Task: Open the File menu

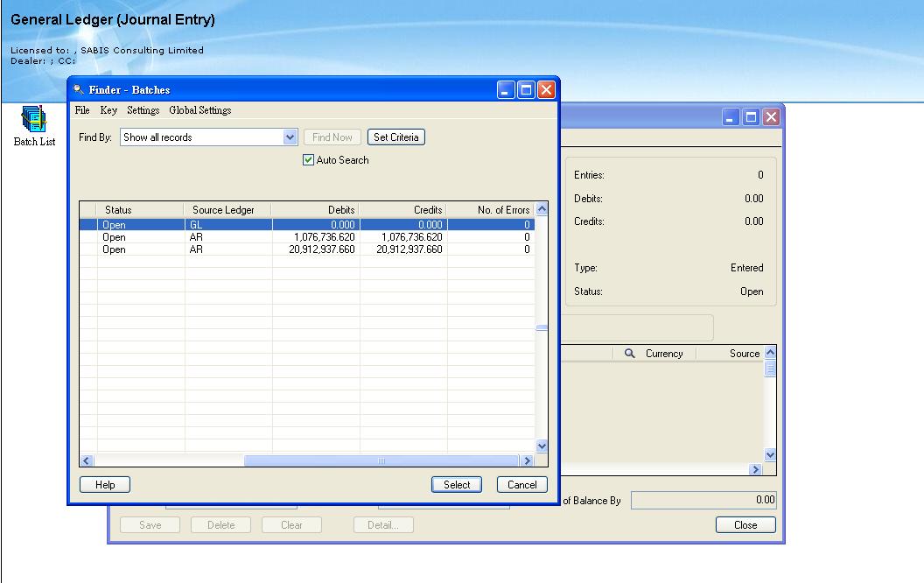Action: tap(82, 110)
